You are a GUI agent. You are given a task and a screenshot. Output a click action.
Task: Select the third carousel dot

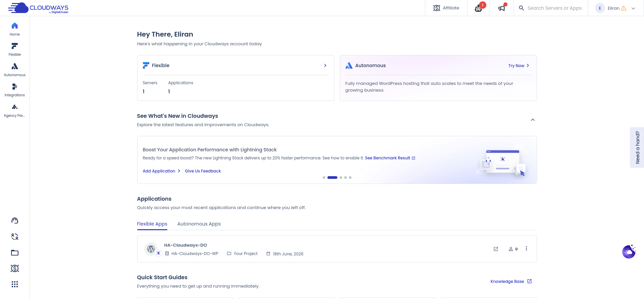[x=341, y=178]
